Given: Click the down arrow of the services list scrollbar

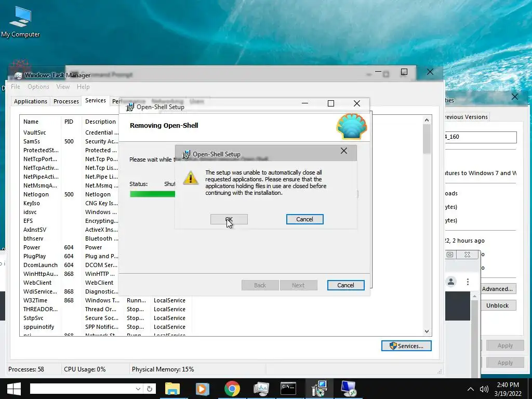Looking at the screenshot, I should [427, 331].
